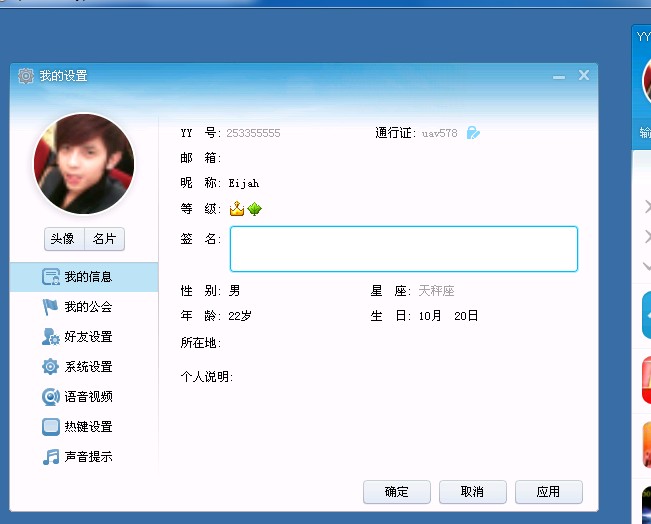Apply changes with the 应用 button

pyautogui.click(x=548, y=492)
